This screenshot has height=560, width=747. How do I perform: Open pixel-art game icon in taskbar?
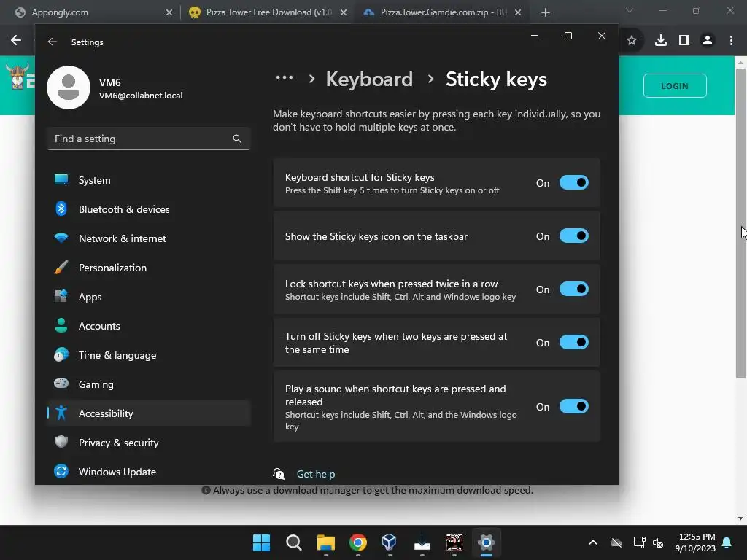[x=454, y=542]
